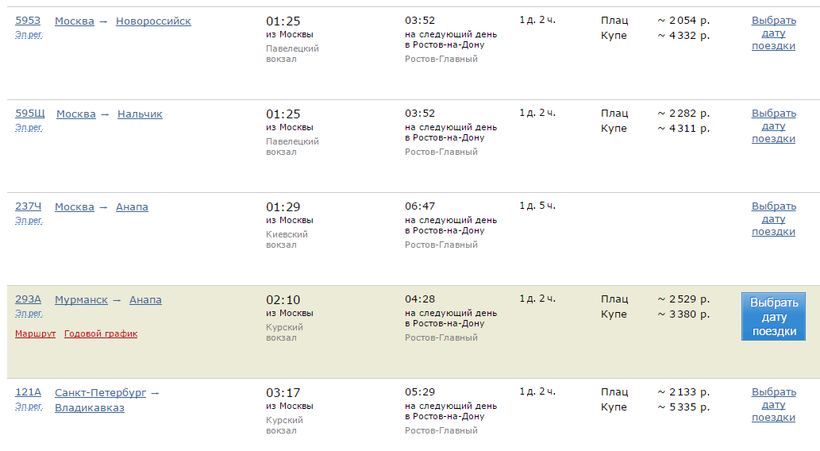Click the Нальчик destination link
Screen dimensions: 820x451
coord(139,114)
